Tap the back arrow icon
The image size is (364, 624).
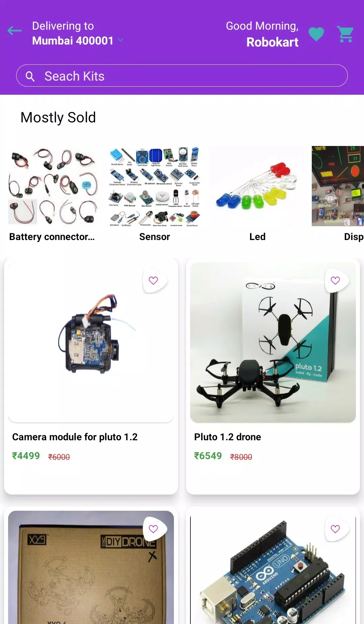coord(14,31)
